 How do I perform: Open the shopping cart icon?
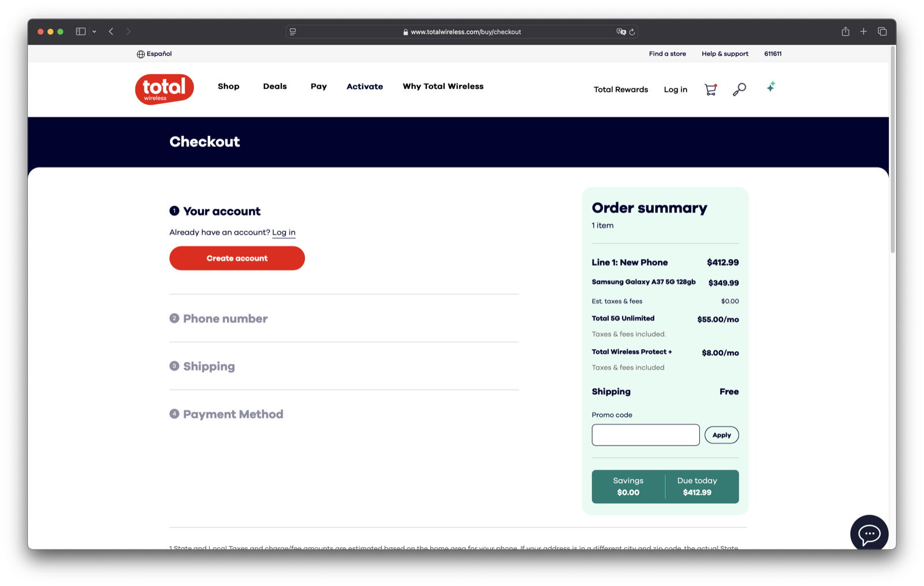710,90
